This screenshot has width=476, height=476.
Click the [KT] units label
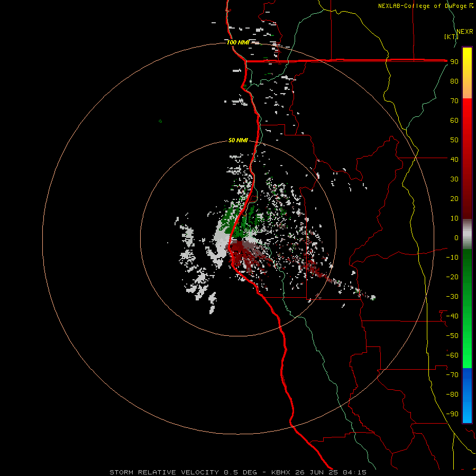pyautogui.click(x=451, y=36)
